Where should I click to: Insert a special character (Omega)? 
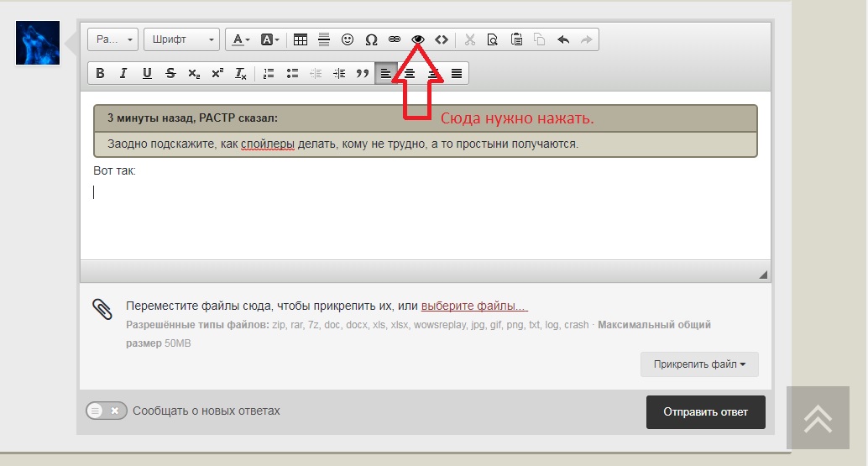pyautogui.click(x=371, y=39)
